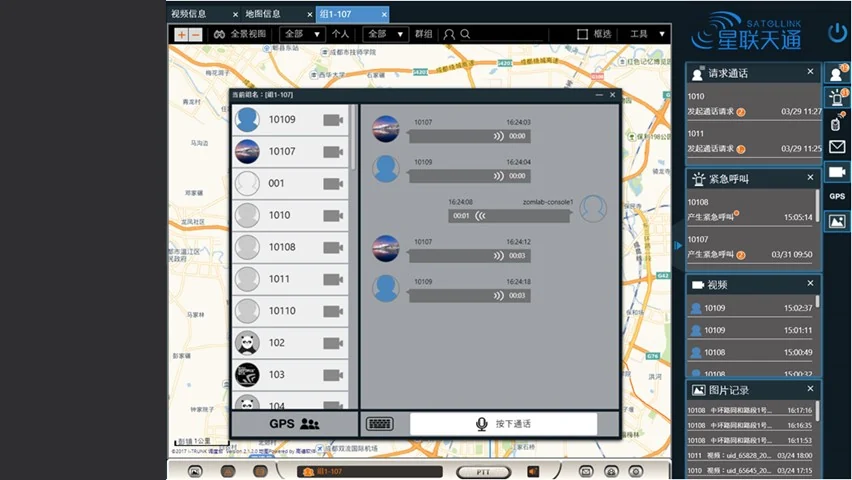Screen dimensions: 852x480
Task: Collapse the right side panel with arrow
Action: pyautogui.click(x=678, y=246)
